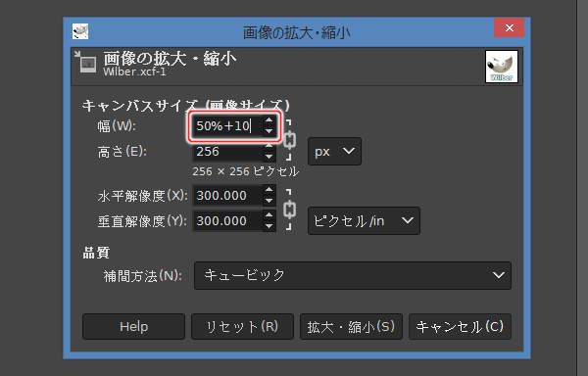Click the height field showing 256
The image size is (588, 376).
pos(227,152)
